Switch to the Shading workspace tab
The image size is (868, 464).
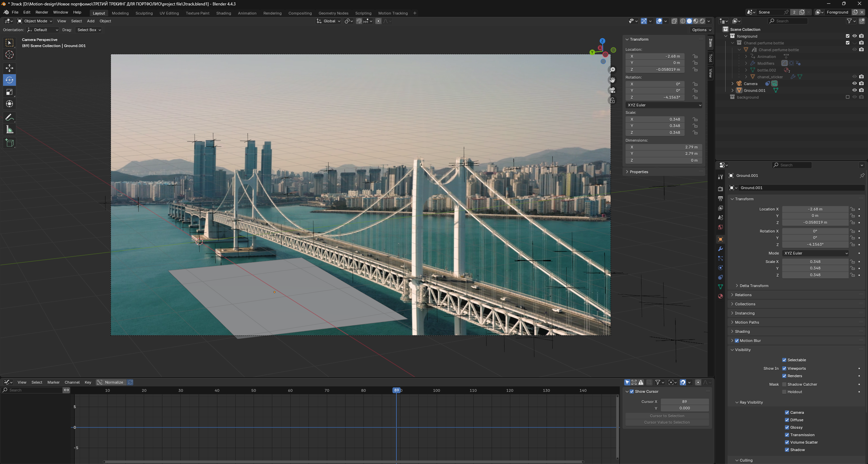click(223, 13)
